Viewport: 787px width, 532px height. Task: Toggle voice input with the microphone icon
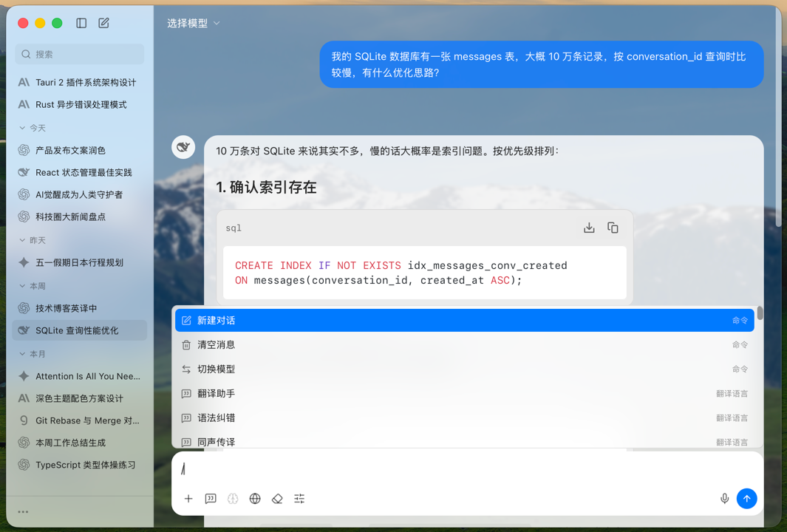tap(724, 499)
